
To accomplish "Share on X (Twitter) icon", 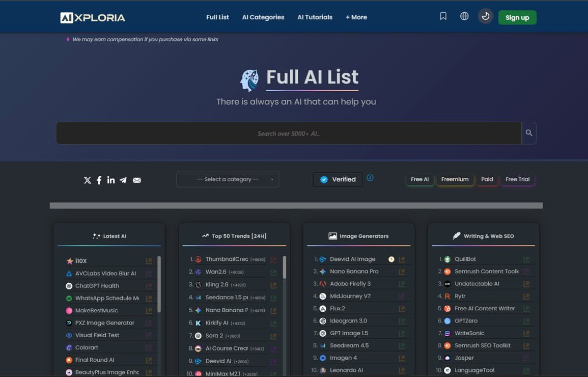I will tap(88, 180).
